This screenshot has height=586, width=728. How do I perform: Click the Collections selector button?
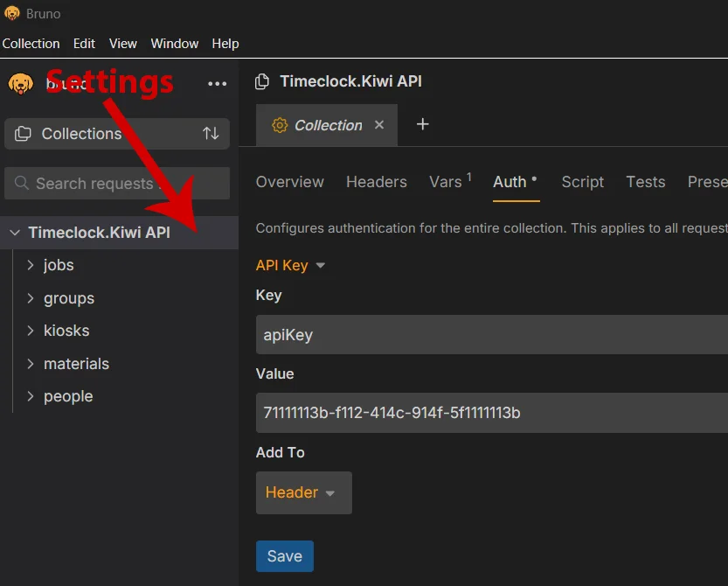(x=117, y=134)
